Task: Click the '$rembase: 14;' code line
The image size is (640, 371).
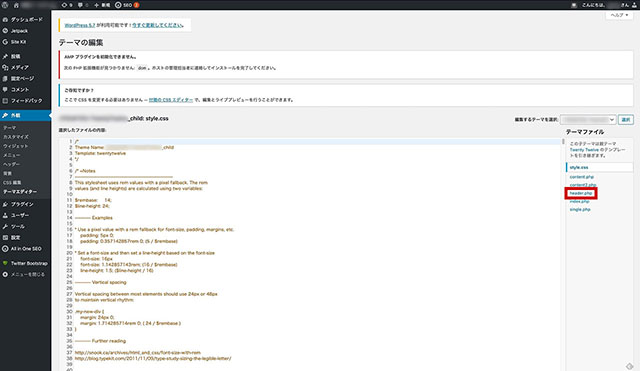Action: (93, 200)
